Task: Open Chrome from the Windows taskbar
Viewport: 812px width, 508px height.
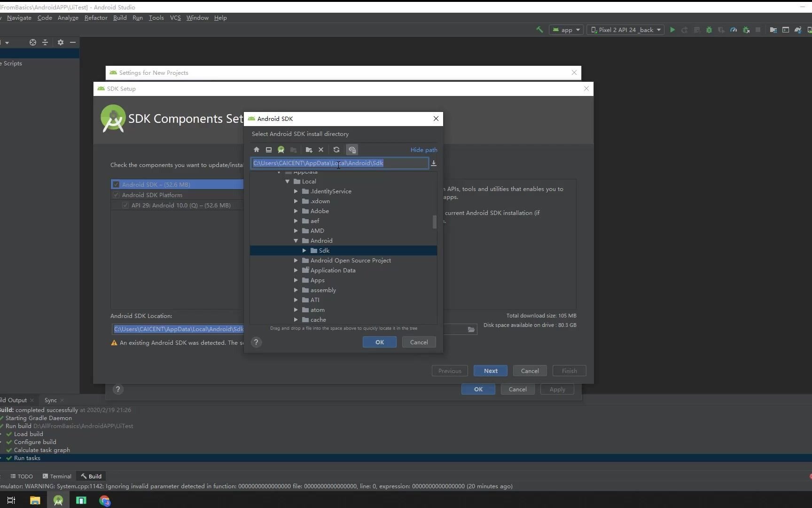Action: pyautogui.click(x=105, y=500)
